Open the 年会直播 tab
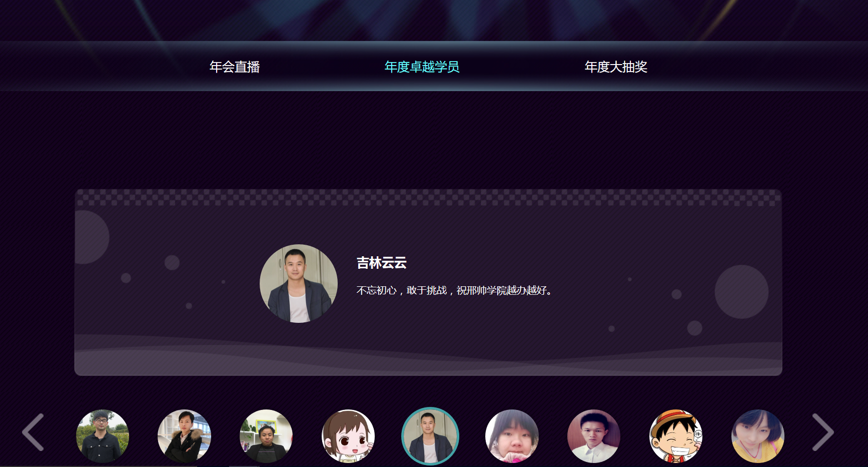The image size is (868, 467). click(235, 67)
